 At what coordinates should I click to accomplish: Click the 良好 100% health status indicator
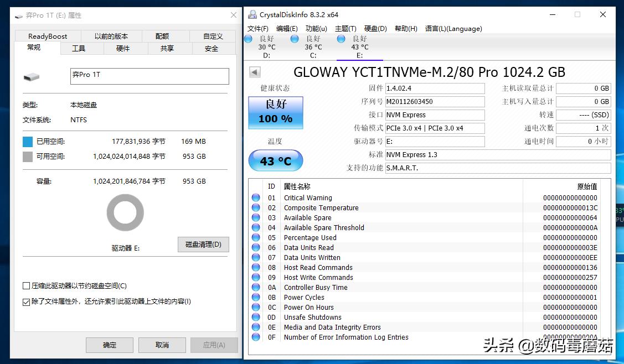(x=275, y=112)
